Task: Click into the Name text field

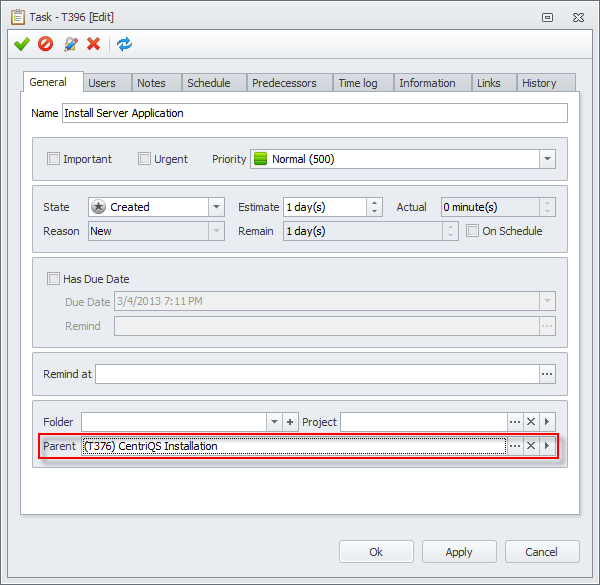Action: [314, 113]
